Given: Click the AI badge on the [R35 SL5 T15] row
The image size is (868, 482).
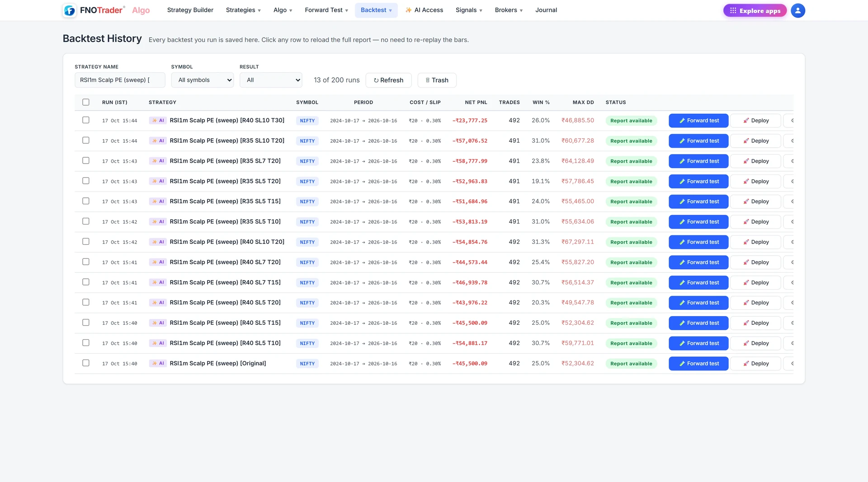Looking at the screenshot, I should coord(158,201).
